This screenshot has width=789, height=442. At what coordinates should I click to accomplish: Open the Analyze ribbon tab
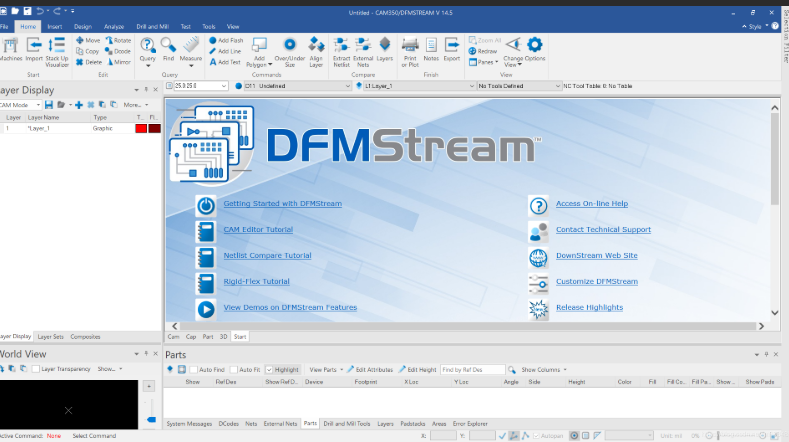click(x=114, y=27)
